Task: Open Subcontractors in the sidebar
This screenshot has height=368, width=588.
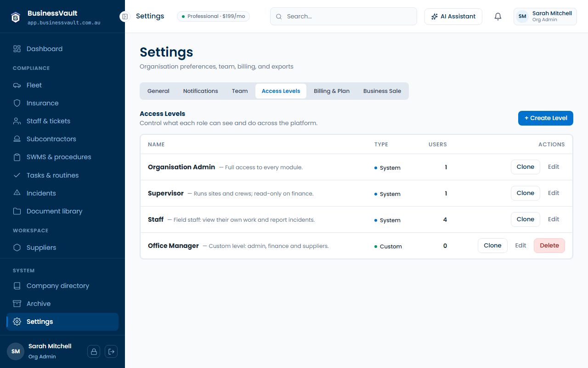Action: click(x=62, y=139)
